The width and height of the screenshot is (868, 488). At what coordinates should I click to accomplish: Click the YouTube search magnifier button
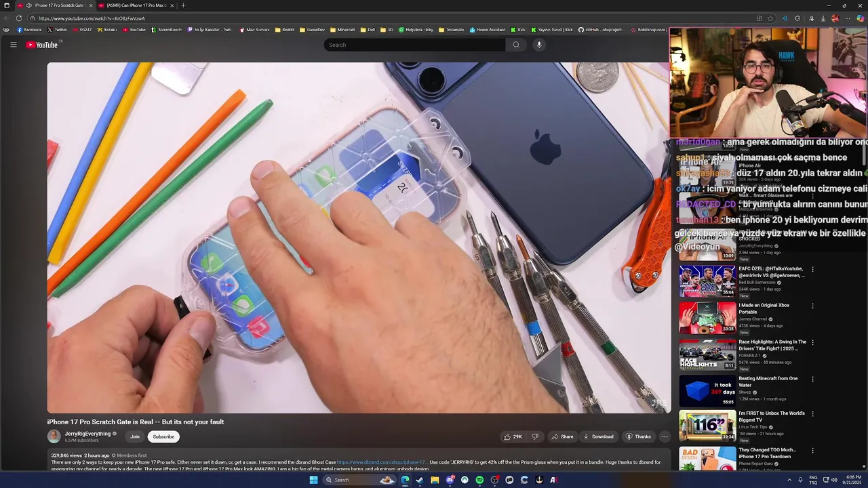pyautogui.click(x=516, y=45)
